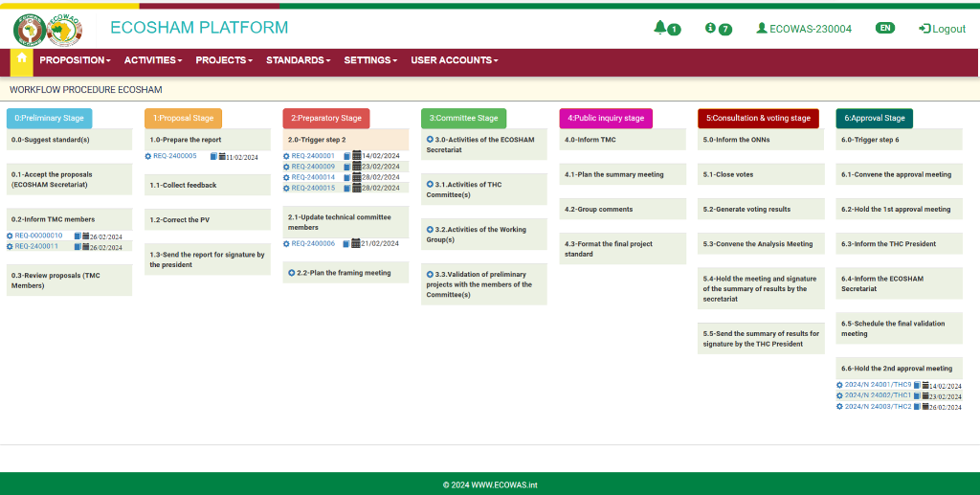Screen dimensions: 980x495
Task: Select the 5:Consultation & voting stage label
Action: [x=758, y=118]
